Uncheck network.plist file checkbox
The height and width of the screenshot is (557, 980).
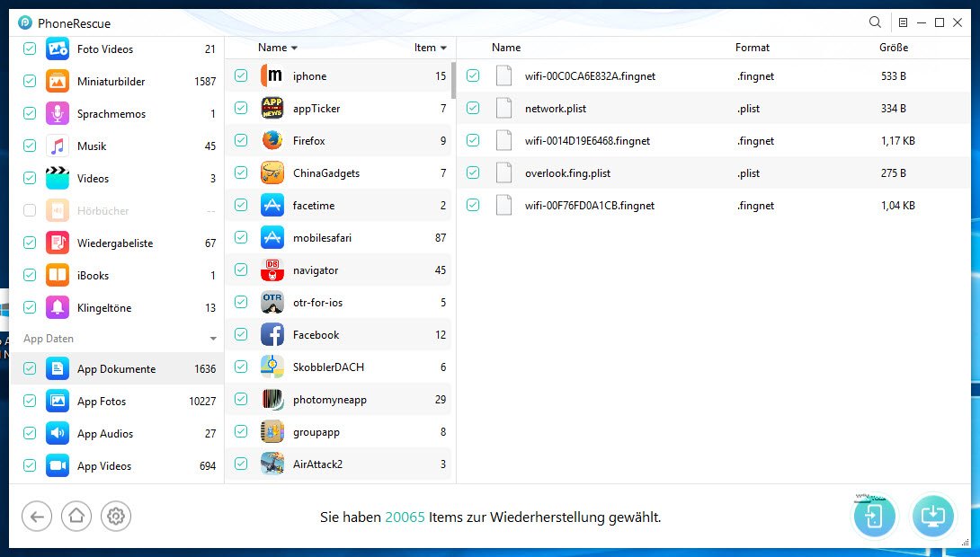(473, 108)
